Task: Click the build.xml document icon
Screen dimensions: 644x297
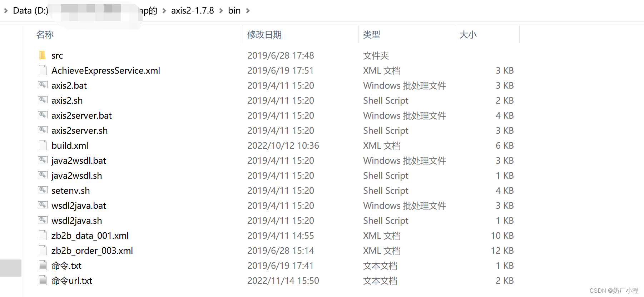Action: (x=43, y=145)
